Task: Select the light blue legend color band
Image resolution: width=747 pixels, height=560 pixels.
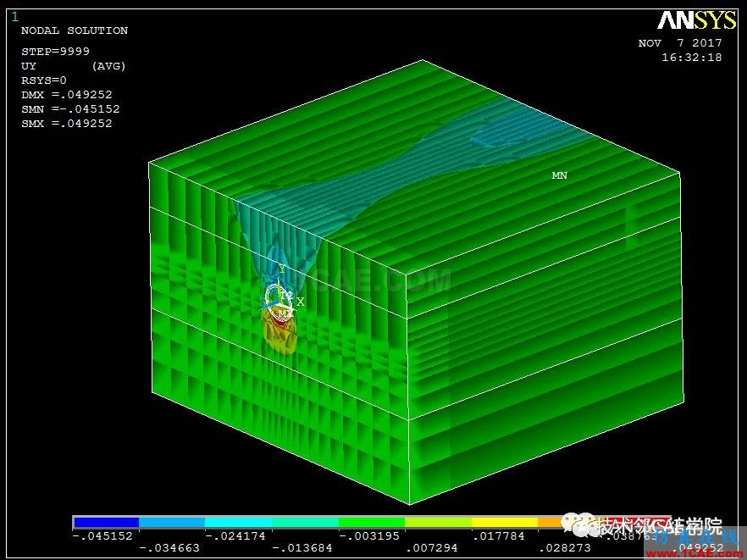Action: click(172, 523)
